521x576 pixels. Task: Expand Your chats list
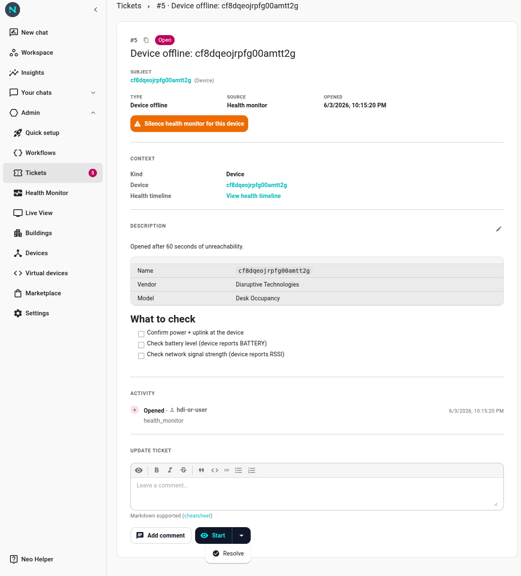tap(53, 93)
